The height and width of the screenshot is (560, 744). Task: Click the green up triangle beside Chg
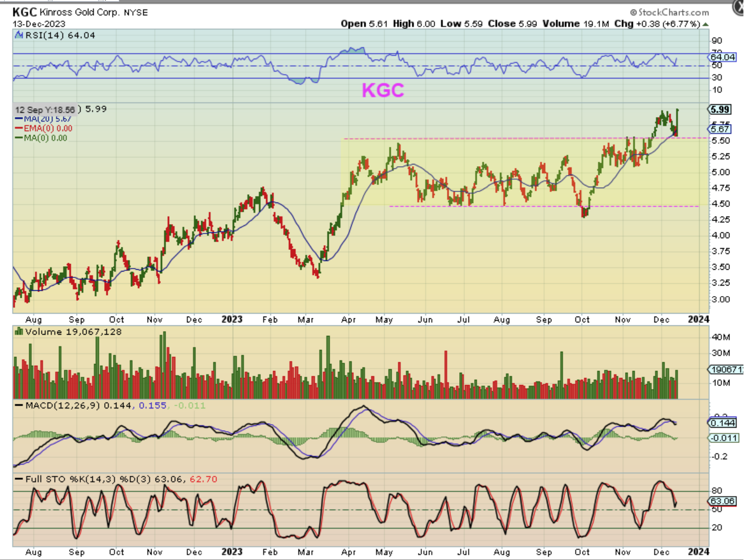[705, 24]
